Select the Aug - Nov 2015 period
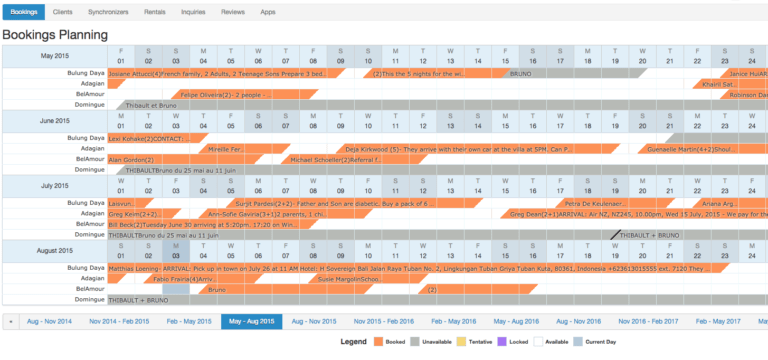This screenshot has height=360, width=768. pos(314,322)
